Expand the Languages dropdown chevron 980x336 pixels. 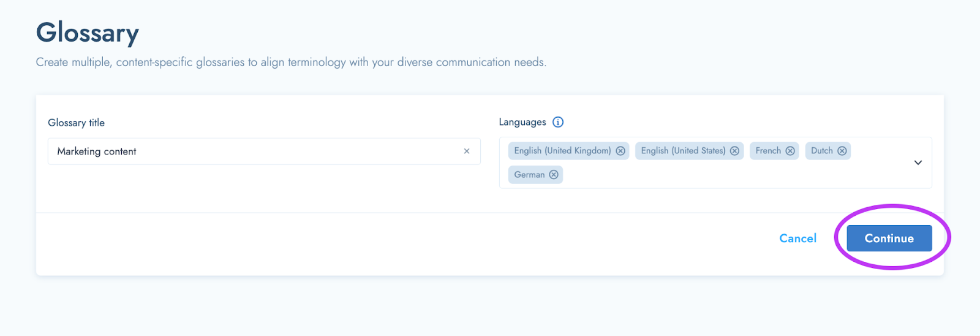918,162
